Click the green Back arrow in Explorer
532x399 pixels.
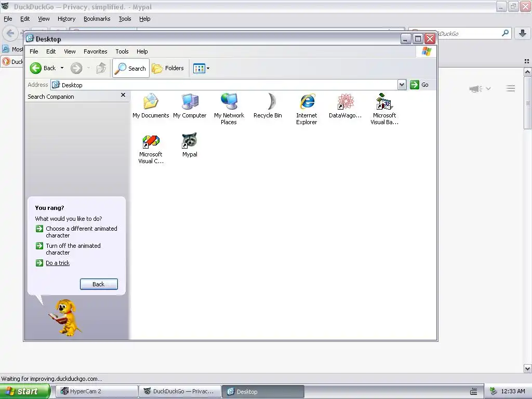[36, 68]
